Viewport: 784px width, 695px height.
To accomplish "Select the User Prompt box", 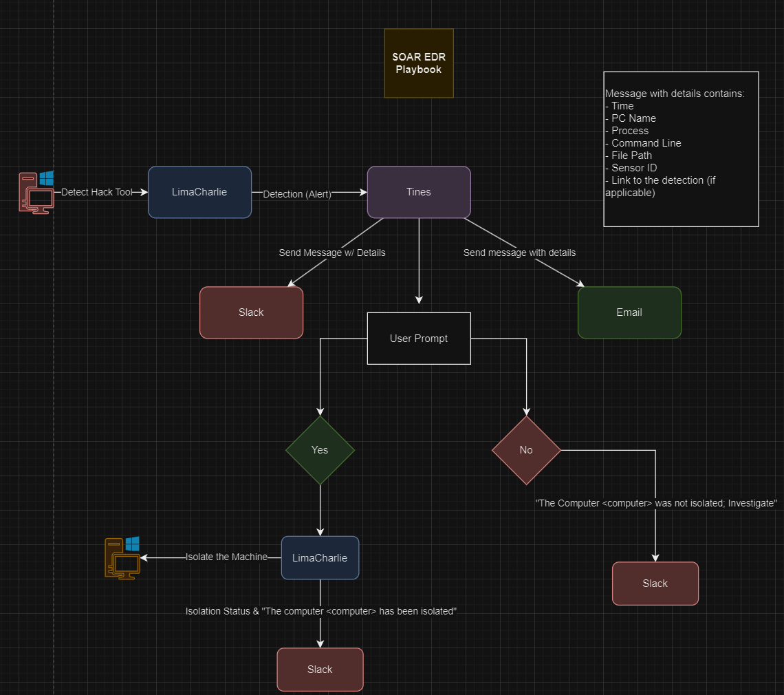I will 419,339.
